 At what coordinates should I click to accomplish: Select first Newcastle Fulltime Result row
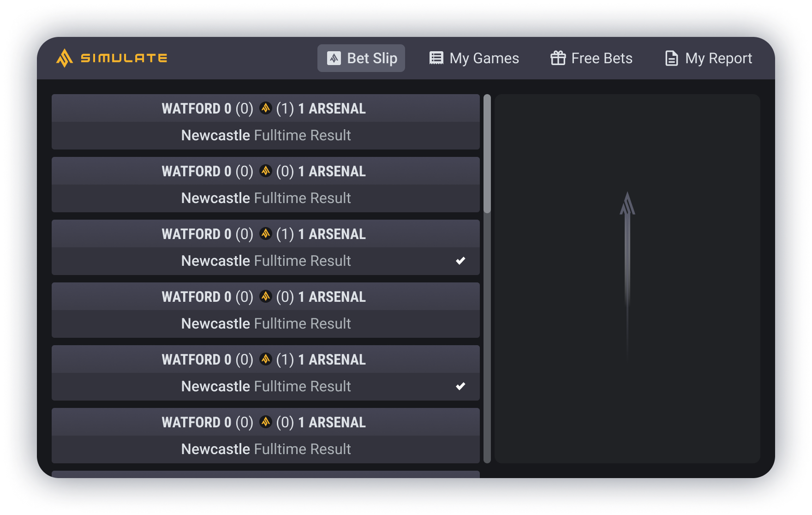tap(266, 136)
